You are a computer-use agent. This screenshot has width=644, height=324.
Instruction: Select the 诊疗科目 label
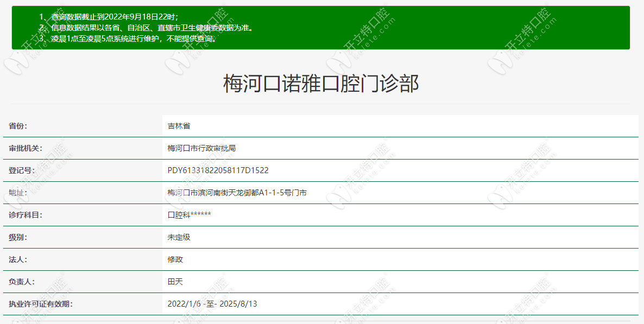coord(26,215)
